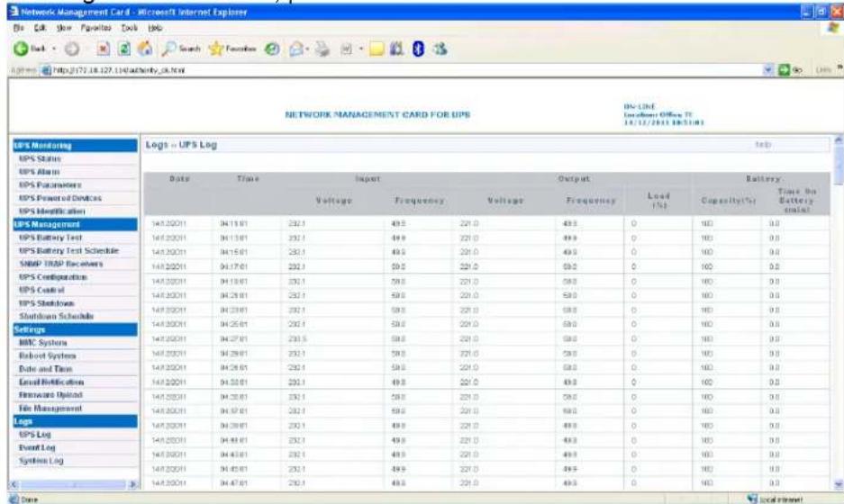Click the Bluetooth toolbar icon

click(x=418, y=49)
